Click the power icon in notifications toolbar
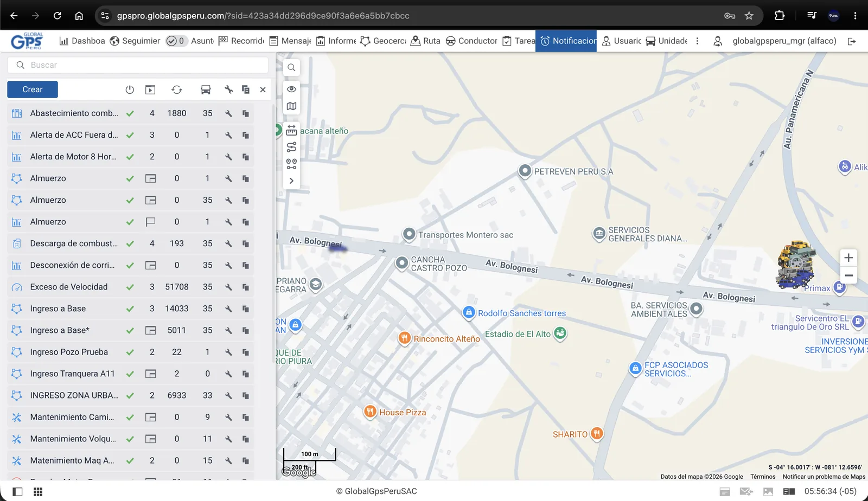The width and height of the screenshot is (868, 501). coord(130,89)
